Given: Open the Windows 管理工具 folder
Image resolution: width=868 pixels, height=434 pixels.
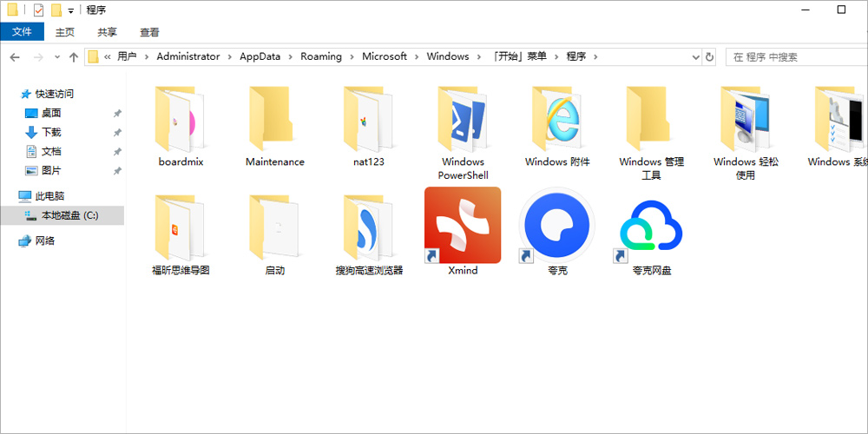Looking at the screenshot, I should 652,133.
